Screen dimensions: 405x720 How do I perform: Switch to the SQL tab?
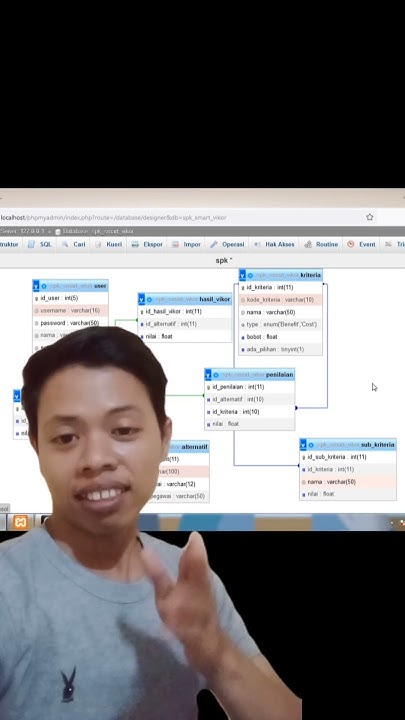40,244
